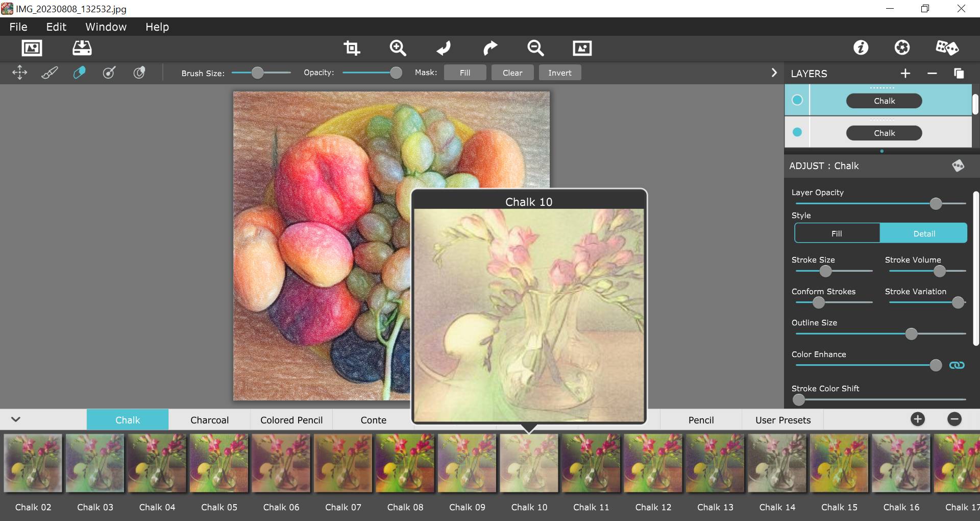Screen dimensions: 980x521
Task: Open the Edit menu
Action: pyautogui.click(x=56, y=27)
